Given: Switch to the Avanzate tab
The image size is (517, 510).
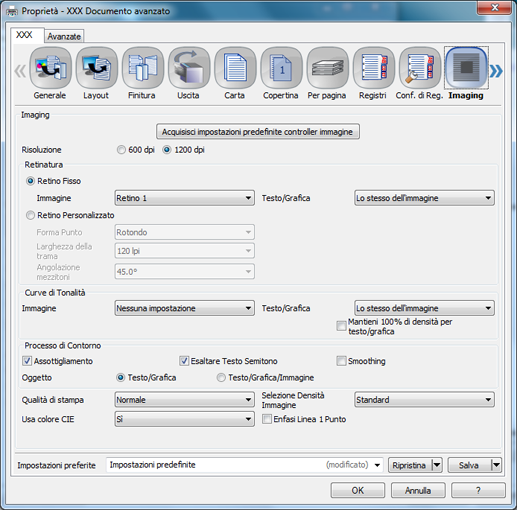Looking at the screenshot, I should tap(64, 36).
